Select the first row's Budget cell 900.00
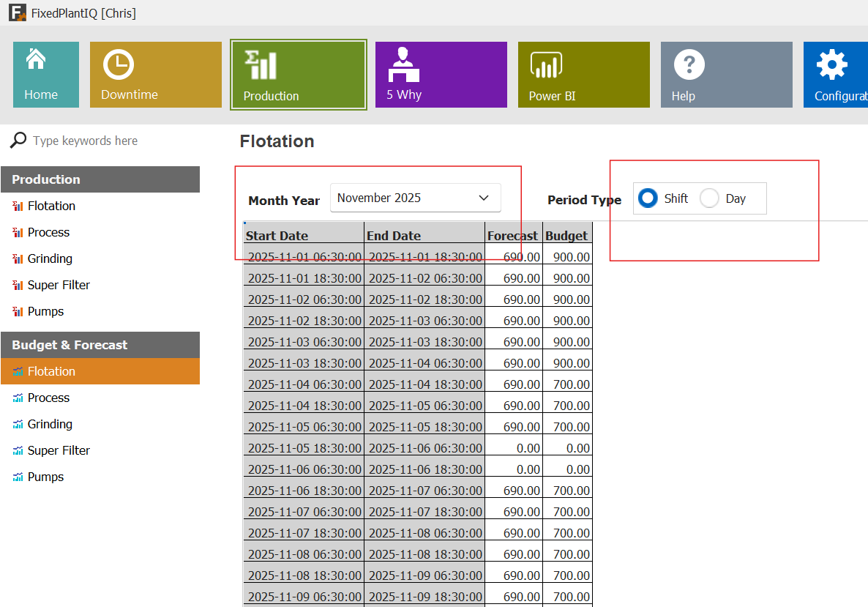This screenshot has width=868, height=607. 568,257
